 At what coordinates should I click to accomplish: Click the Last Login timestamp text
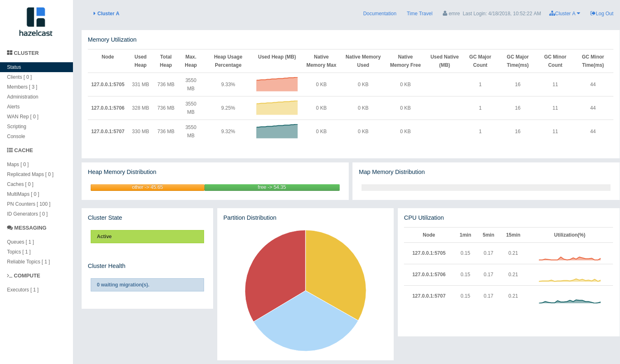502,14
